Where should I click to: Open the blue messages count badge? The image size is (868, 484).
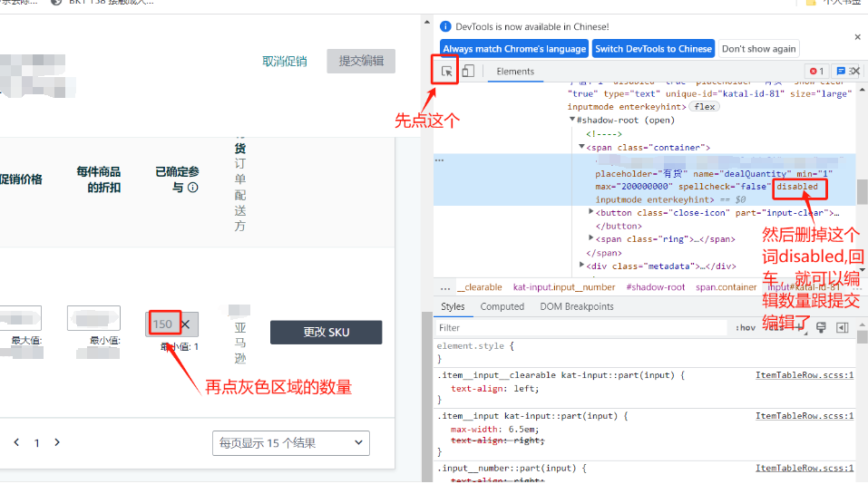[x=844, y=72]
